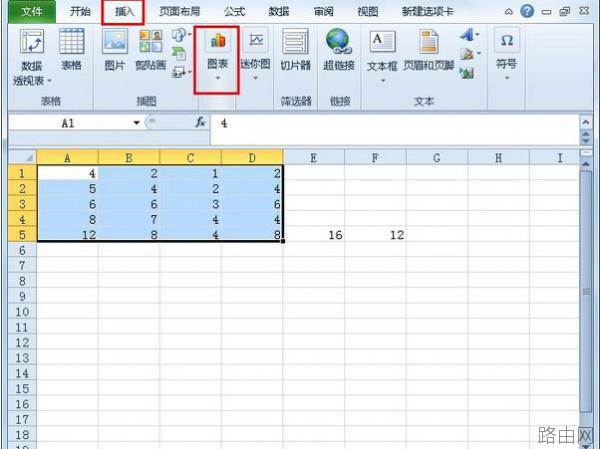The width and height of the screenshot is (600, 449).
Task: Switch to the Insert (插入) tab
Action: point(124,12)
